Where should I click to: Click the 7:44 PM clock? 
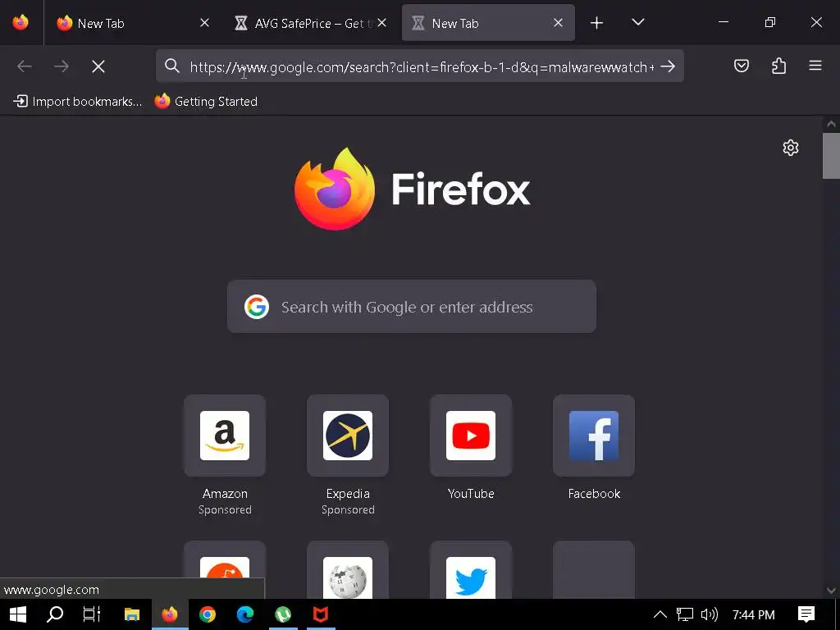pyautogui.click(x=753, y=614)
